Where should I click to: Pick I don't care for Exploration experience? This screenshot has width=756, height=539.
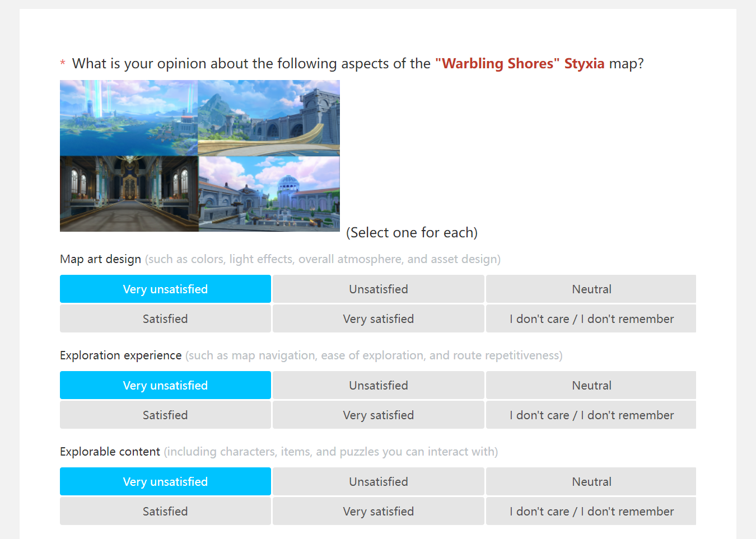click(x=591, y=415)
